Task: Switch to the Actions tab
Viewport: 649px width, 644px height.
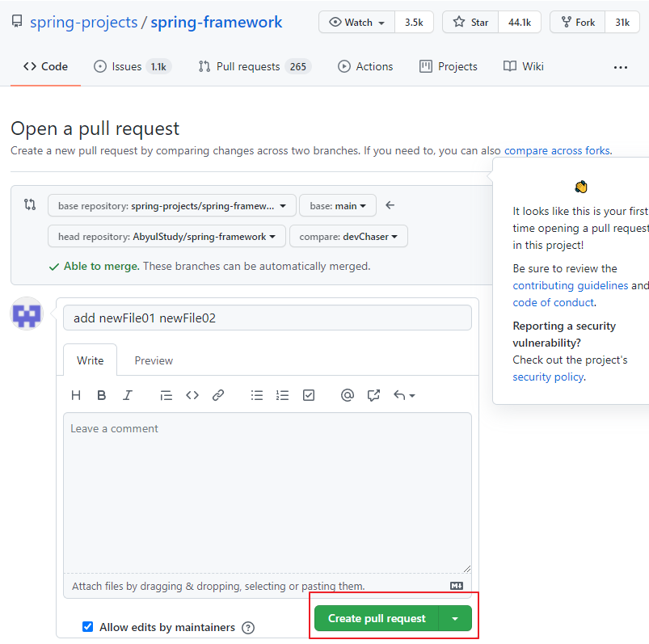Action: pyautogui.click(x=365, y=66)
